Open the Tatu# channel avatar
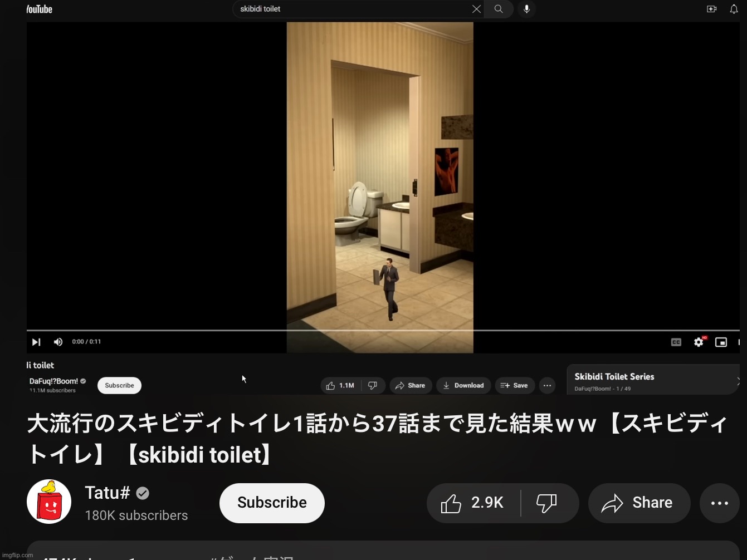Screen dimensions: 747x560 tap(49, 502)
